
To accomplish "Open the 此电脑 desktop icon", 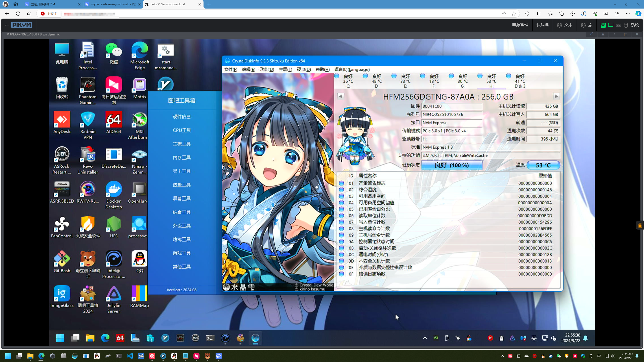I will pos(62,53).
